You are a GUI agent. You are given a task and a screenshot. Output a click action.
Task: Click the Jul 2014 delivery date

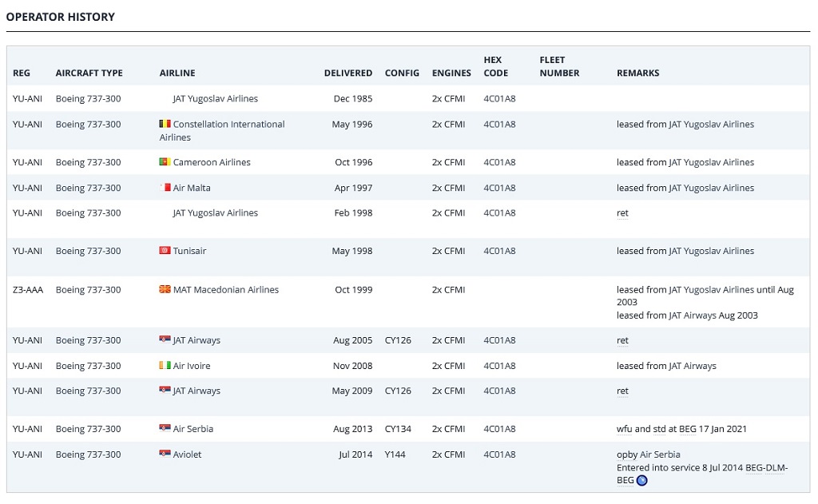pyautogui.click(x=355, y=454)
